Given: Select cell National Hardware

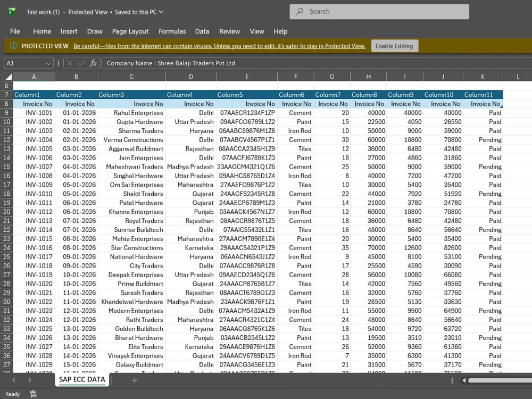Looking at the screenshot, I should point(131,257).
